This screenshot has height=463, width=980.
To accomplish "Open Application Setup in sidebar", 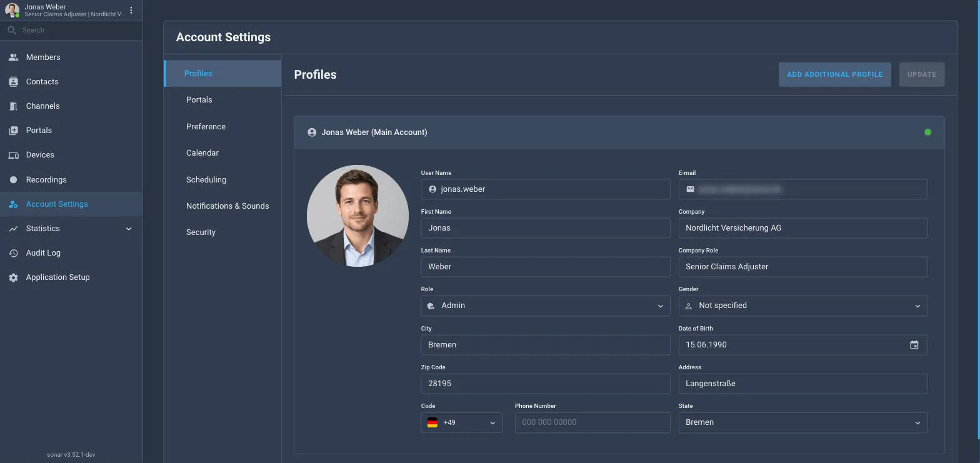I will [x=71, y=277].
